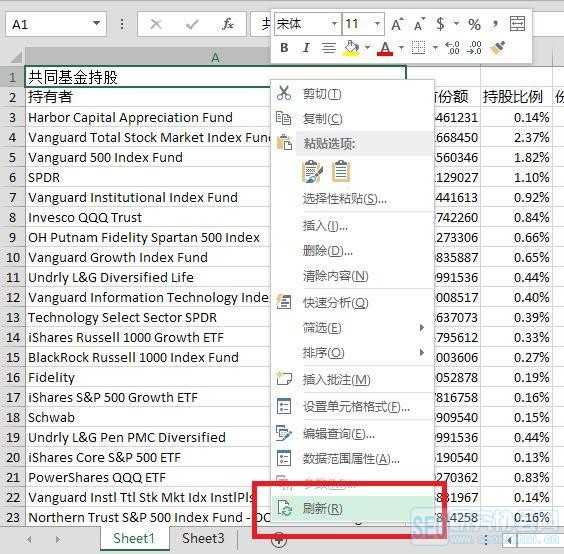The width and height of the screenshot is (564, 554).
Task: Decrease font size with small A
Action: tap(419, 24)
